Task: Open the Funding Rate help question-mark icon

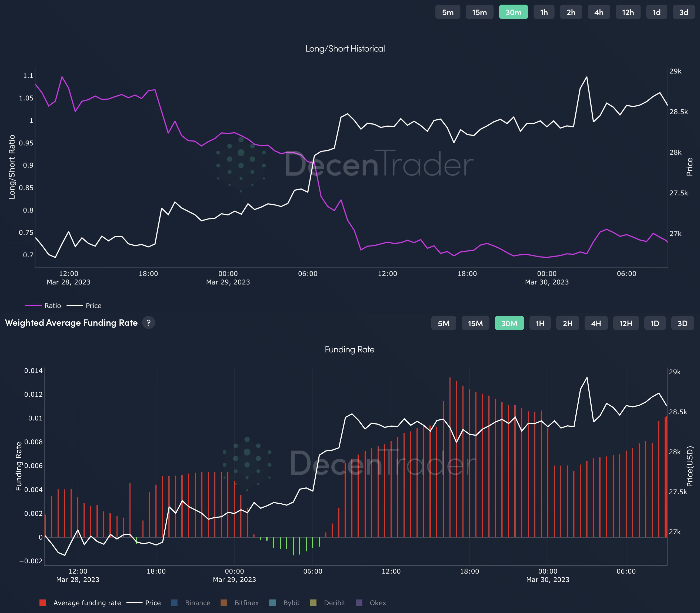Action: [x=148, y=323]
